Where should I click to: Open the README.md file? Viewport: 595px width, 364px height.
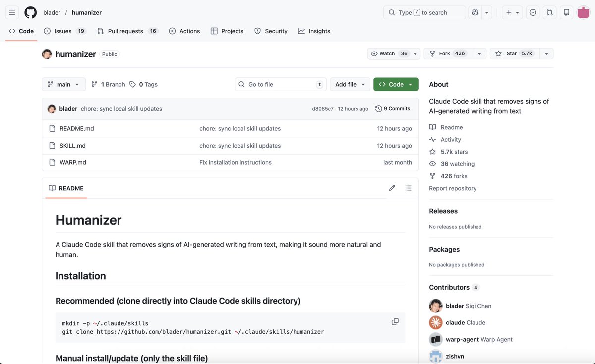click(x=77, y=128)
